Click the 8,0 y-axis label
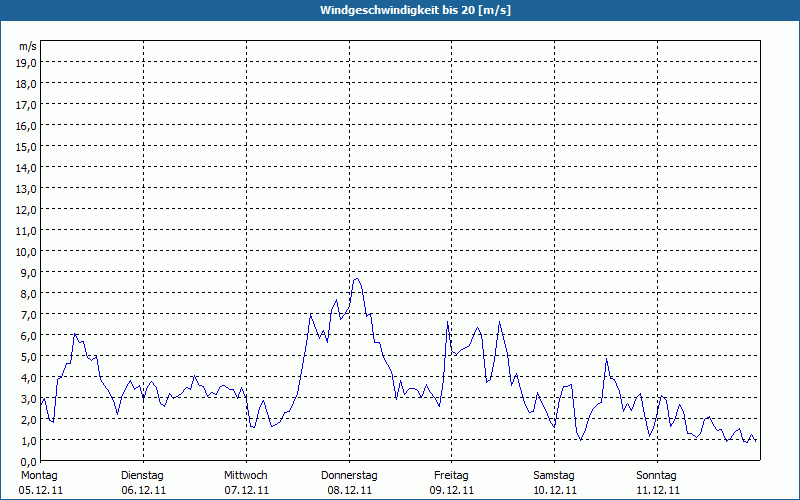 (x=28, y=294)
